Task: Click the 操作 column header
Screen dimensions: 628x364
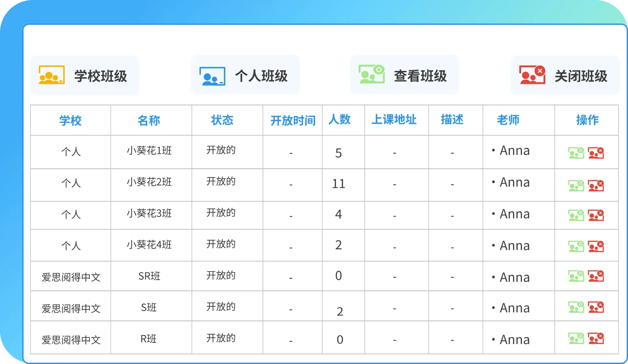Action: (587, 120)
